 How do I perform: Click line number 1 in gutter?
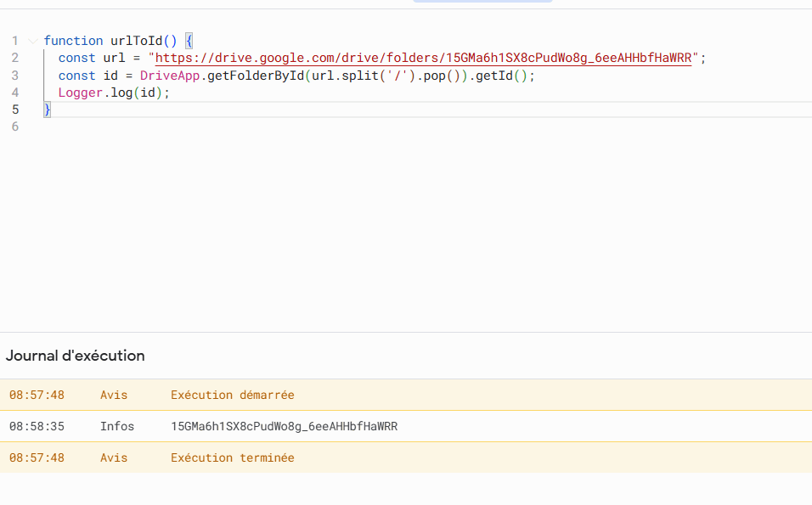(x=15, y=41)
